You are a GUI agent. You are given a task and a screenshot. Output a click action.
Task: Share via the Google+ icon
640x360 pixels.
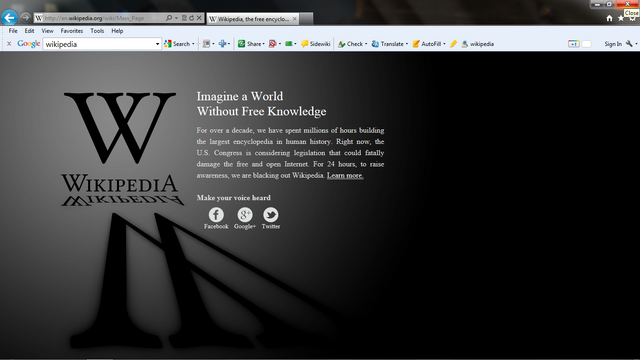245,215
